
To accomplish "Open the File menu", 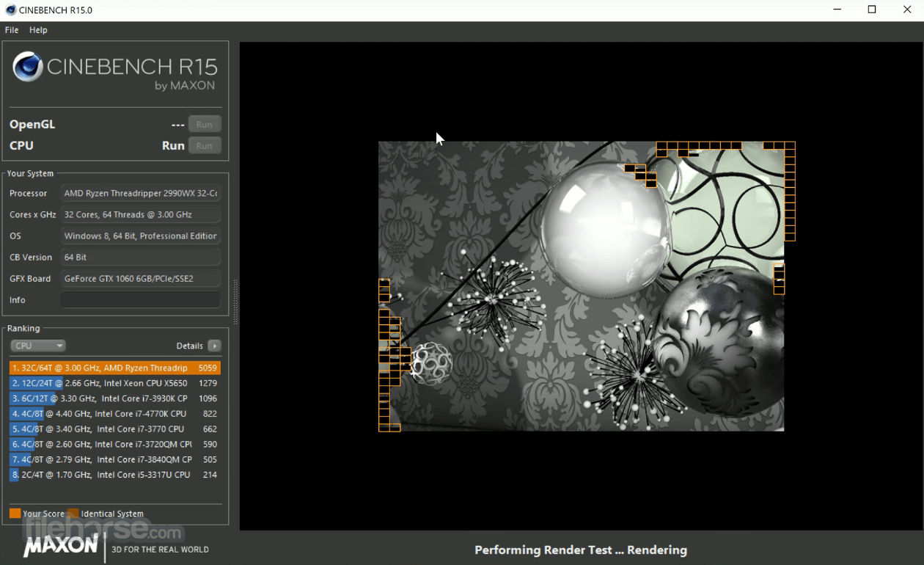I will tap(12, 30).
